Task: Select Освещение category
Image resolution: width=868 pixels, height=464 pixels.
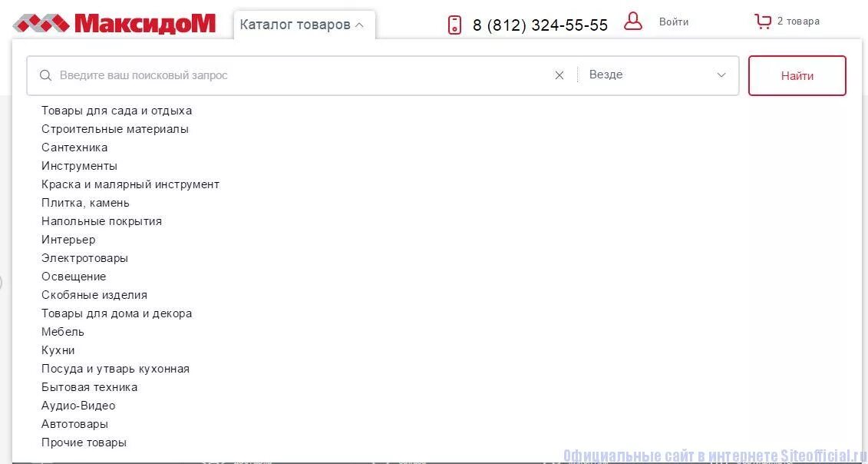Action: (74, 276)
